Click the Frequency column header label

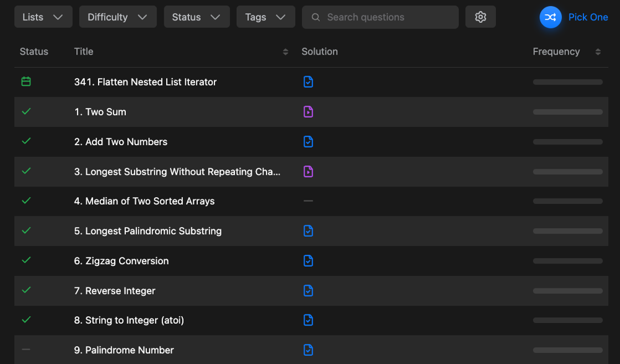click(x=556, y=52)
